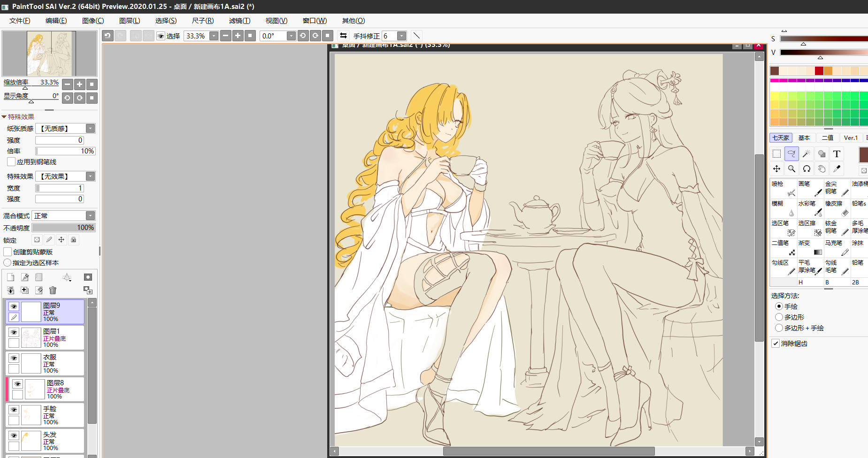The width and height of the screenshot is (868, 458).
Task: Open the toolbar zoom percentage dropdown
Action: click(x=214, y=36)
